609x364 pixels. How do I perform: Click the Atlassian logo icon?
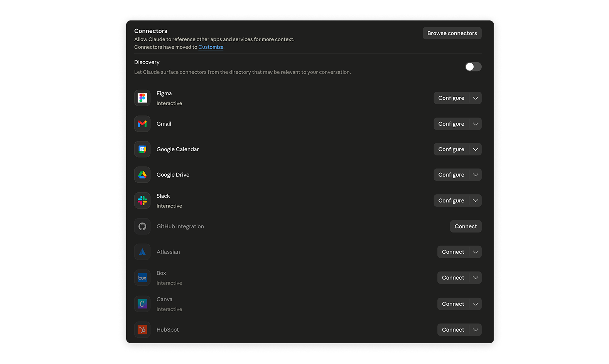142,252
